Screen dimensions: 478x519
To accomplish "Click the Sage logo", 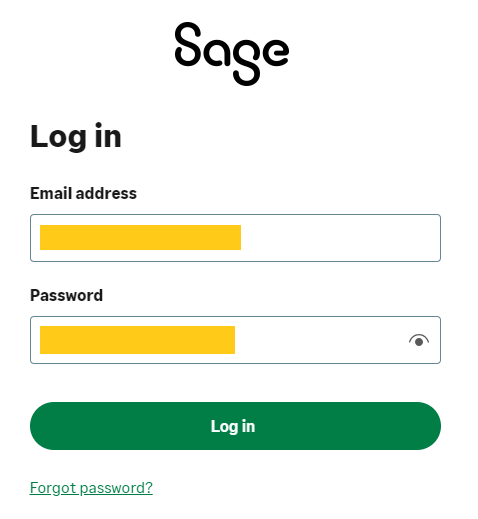I will click(232, 54).
